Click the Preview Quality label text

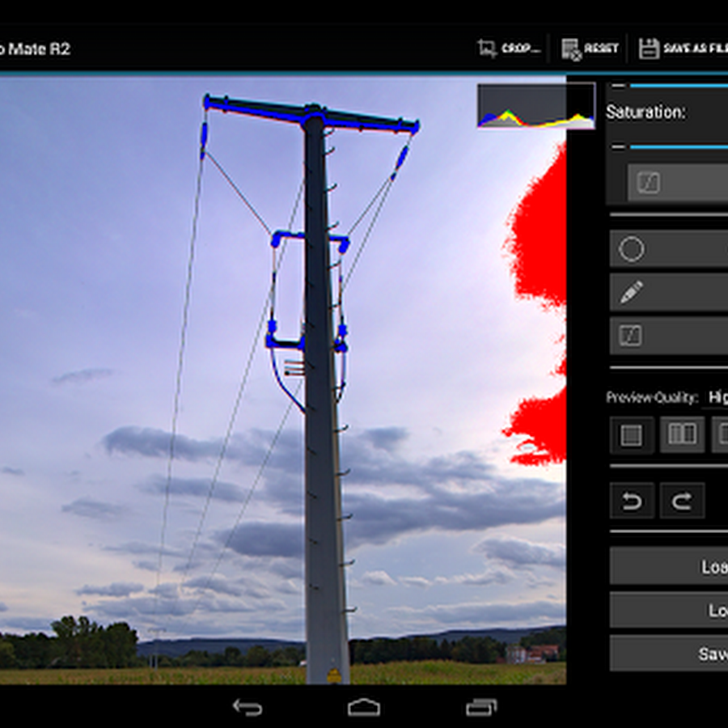(652, 397)
